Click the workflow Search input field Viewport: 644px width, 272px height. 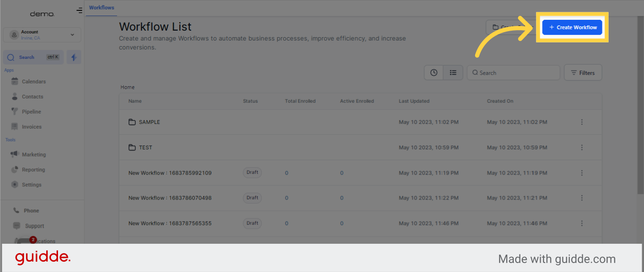click(513, 73)
